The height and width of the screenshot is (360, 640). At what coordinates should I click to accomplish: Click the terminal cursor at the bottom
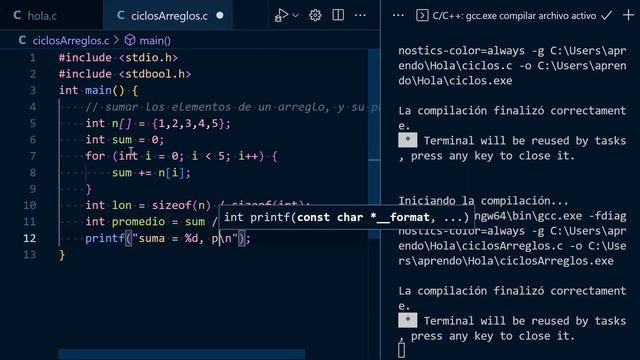pos(402,351)
